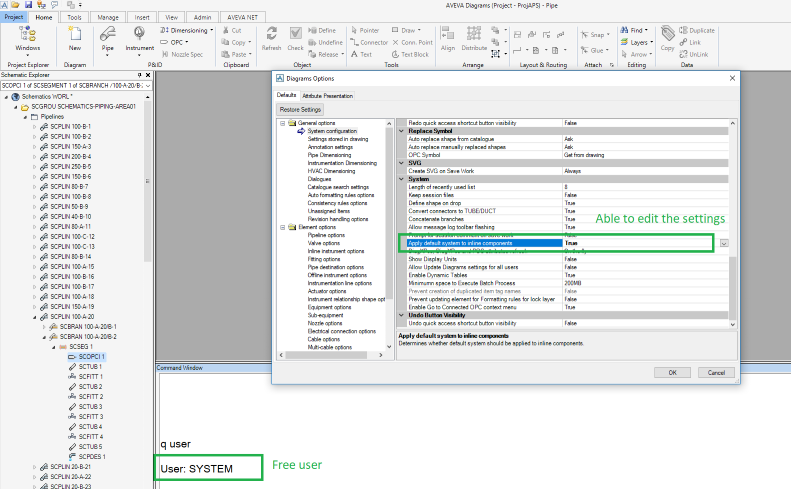Screen dimensions: 791x489
Task: Click the Keep session files value cell
Action: (645, 194)
